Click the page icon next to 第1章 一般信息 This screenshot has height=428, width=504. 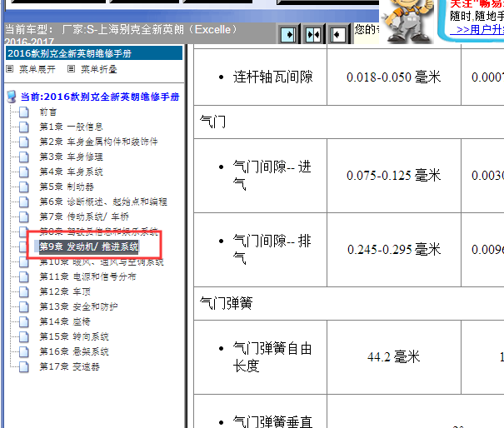[24, 127]
